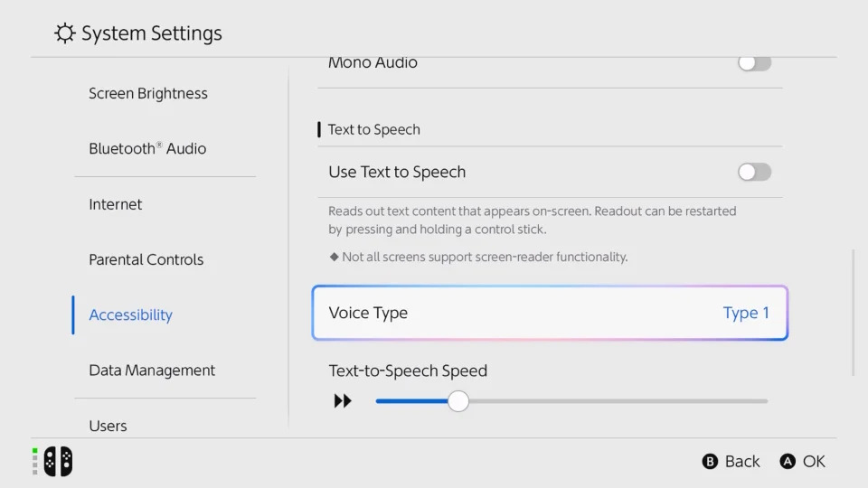Select the Accessibility menu item
This screenshot has width=868, height=488.
(131, 314)
